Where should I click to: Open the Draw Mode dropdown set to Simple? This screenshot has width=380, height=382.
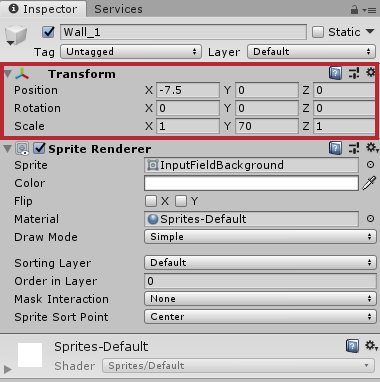[x=260, y=237]
